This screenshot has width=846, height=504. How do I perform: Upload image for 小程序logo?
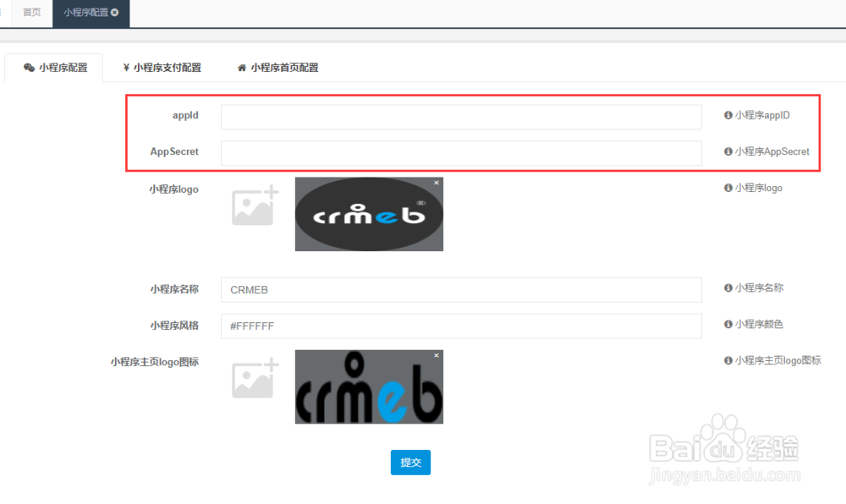pyautogui.click(x=255, y=205)
